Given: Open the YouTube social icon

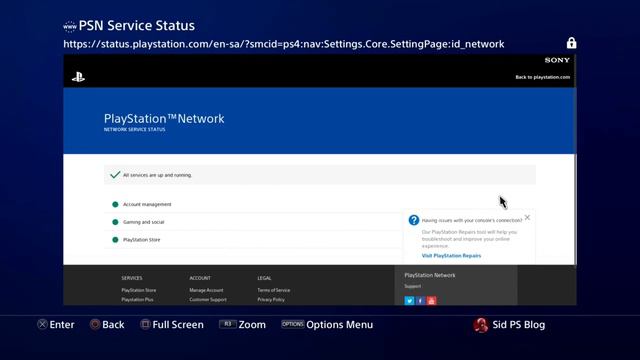Looking at the screenshot, I should click(x=431, y=301).
